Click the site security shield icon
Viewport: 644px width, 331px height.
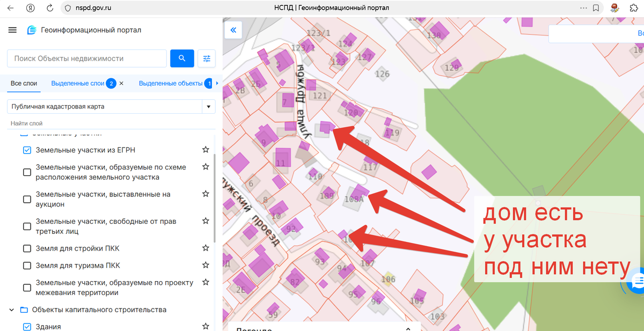(x=67, y=8)
